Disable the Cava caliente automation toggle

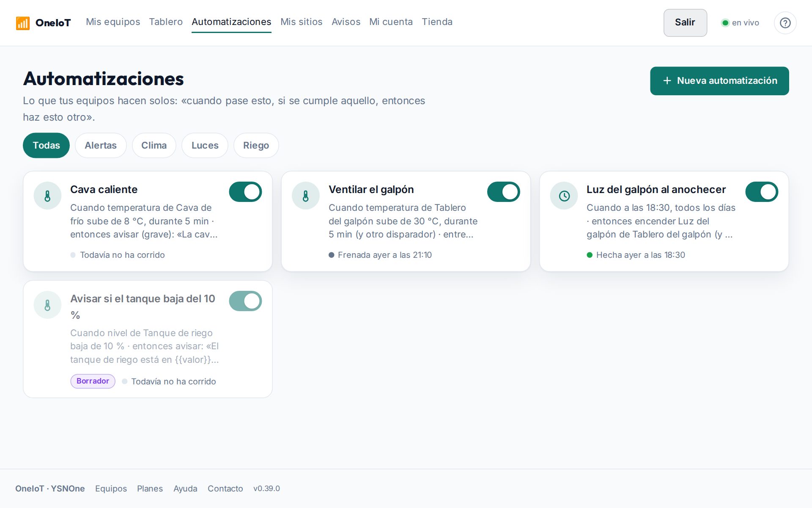point(245,192)
